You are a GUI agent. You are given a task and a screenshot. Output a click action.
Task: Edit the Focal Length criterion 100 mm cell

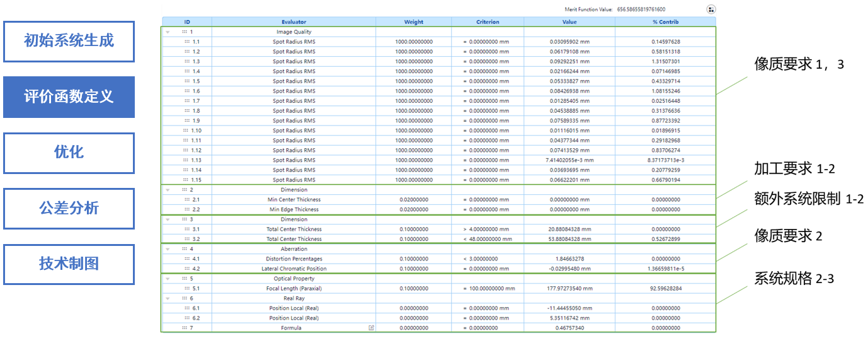click(x=487, y=288)
